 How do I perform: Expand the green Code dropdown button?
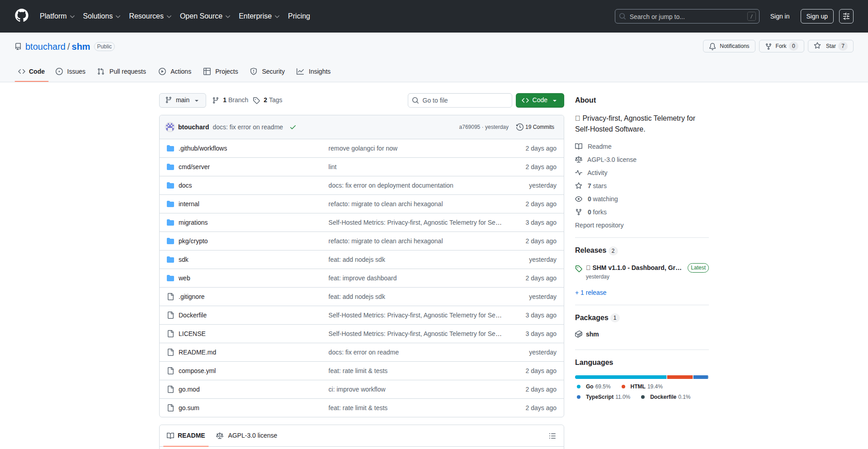pyautogui.click(x=539, y=100)
